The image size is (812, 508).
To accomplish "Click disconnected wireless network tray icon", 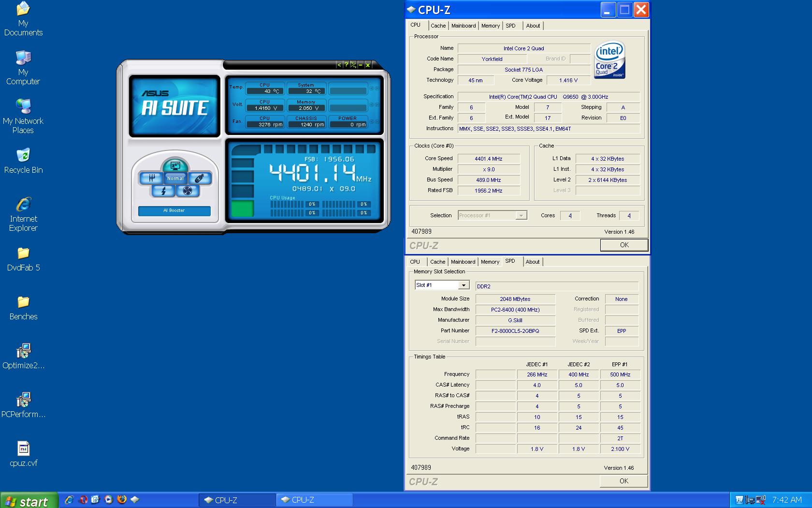I will coord(760,500).
